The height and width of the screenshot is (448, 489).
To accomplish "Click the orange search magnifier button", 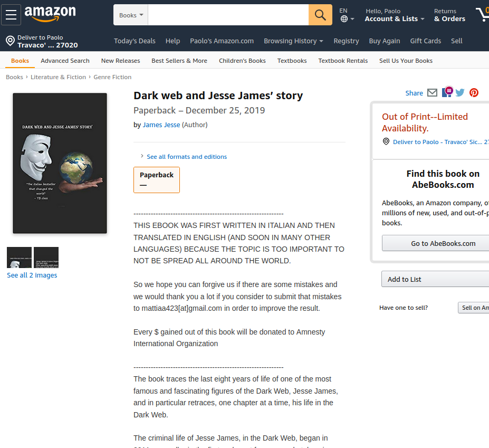I will 320,15.
